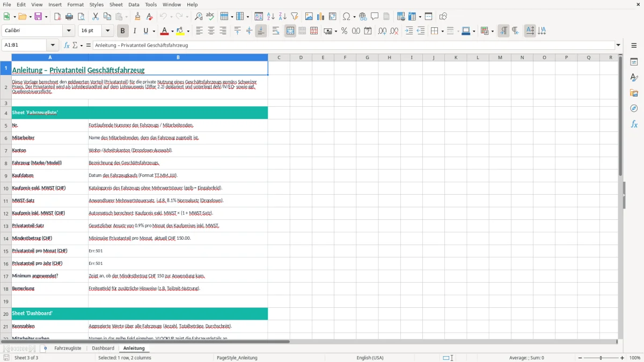644x362 pixels.
Task: Click the Insert Comment icon
Action: pyautogui.click(x=375, y=17)
